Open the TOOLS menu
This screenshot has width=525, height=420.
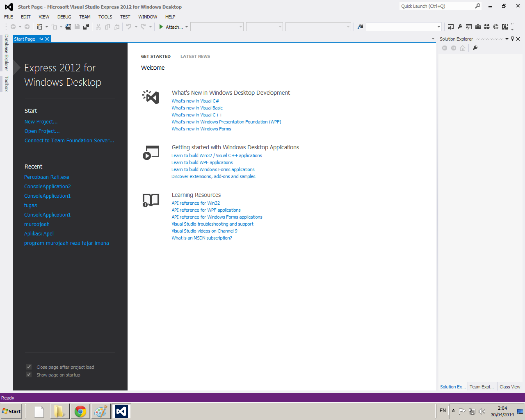tap(105, 17)
